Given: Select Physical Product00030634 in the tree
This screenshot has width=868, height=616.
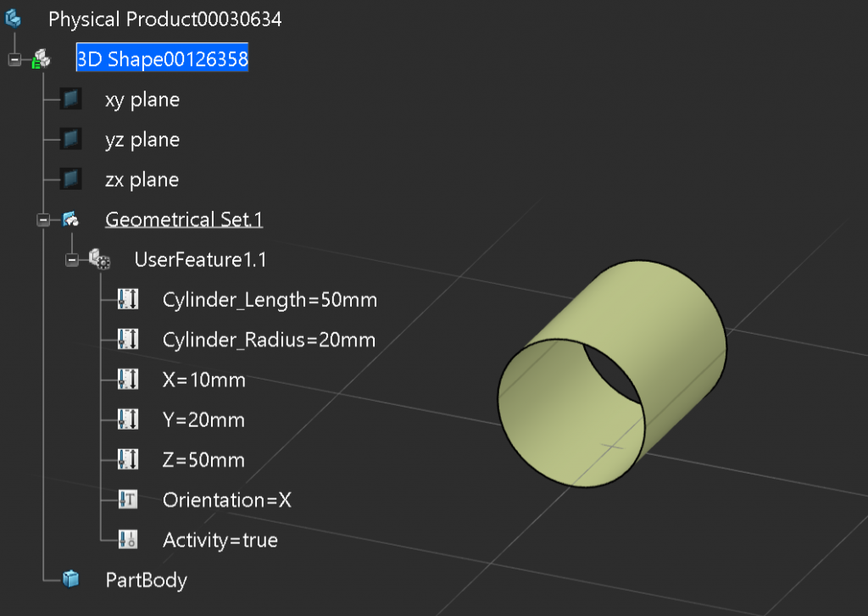Looking at the screenshot, I should pyautogui.click(x=165, y=19).
